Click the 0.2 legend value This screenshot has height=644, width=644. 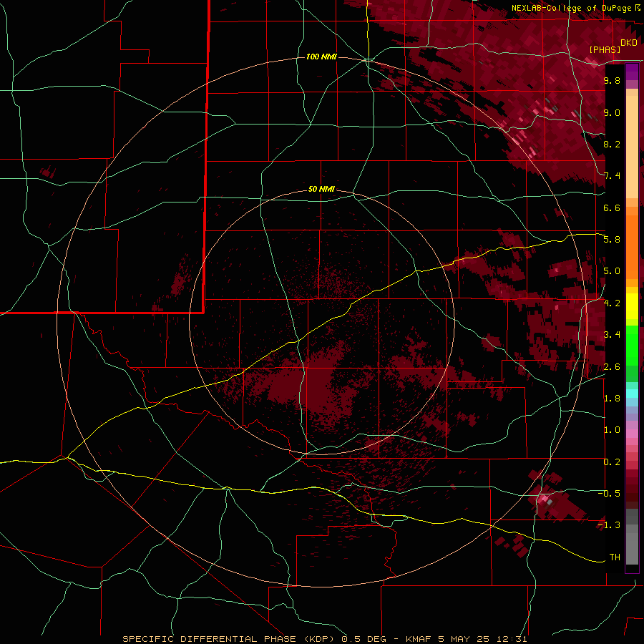[612, 462]
